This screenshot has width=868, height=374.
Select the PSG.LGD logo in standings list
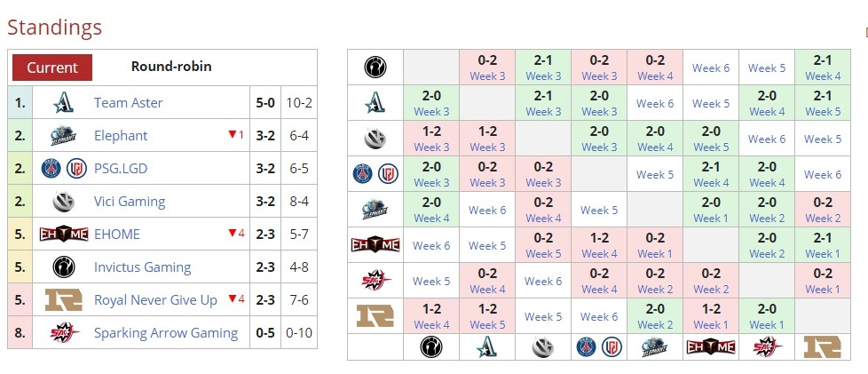coord(64,169)
